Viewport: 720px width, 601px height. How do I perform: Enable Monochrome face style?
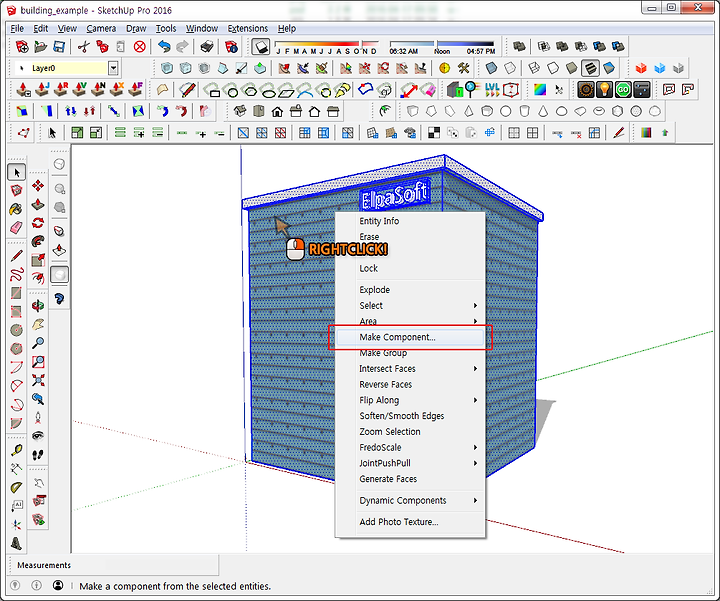(x=609, y=68)
